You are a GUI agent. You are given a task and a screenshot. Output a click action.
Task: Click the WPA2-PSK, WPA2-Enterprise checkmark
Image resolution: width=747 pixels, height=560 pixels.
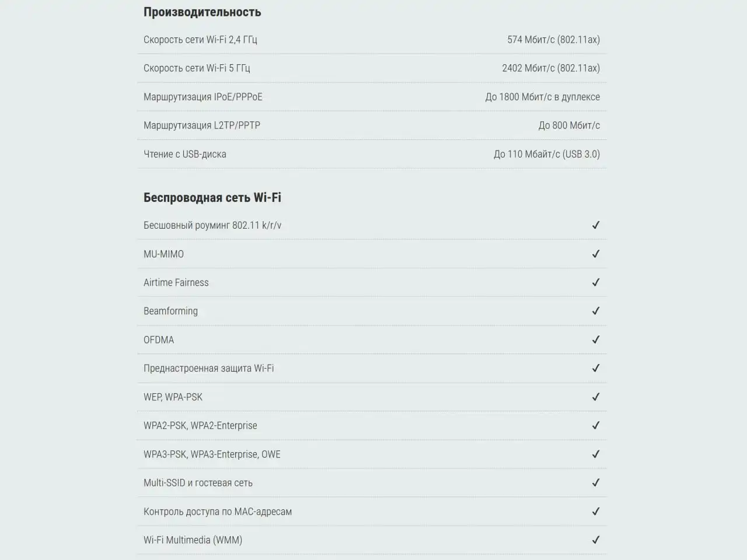click(596, 425)
